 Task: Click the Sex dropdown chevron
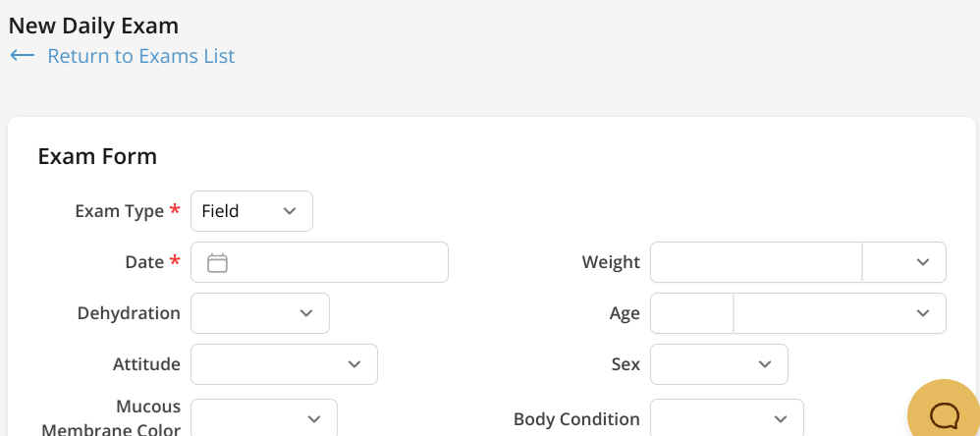coord(765,364)
